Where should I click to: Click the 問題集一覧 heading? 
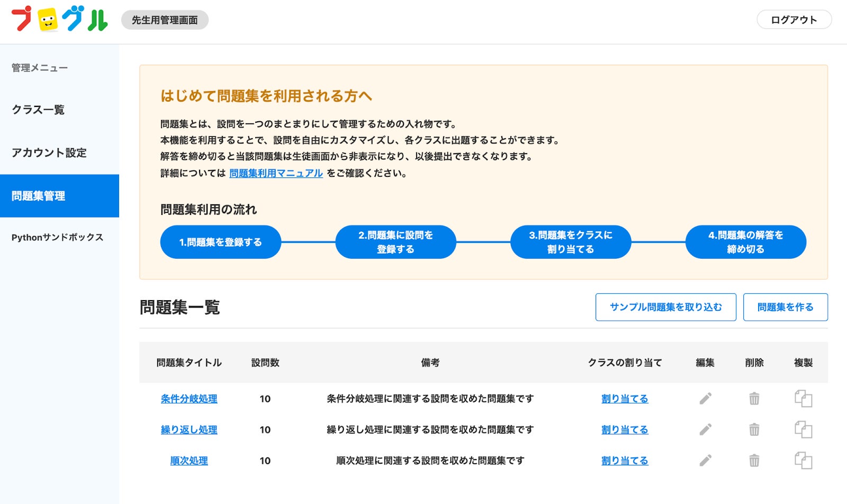click(179, 307)
